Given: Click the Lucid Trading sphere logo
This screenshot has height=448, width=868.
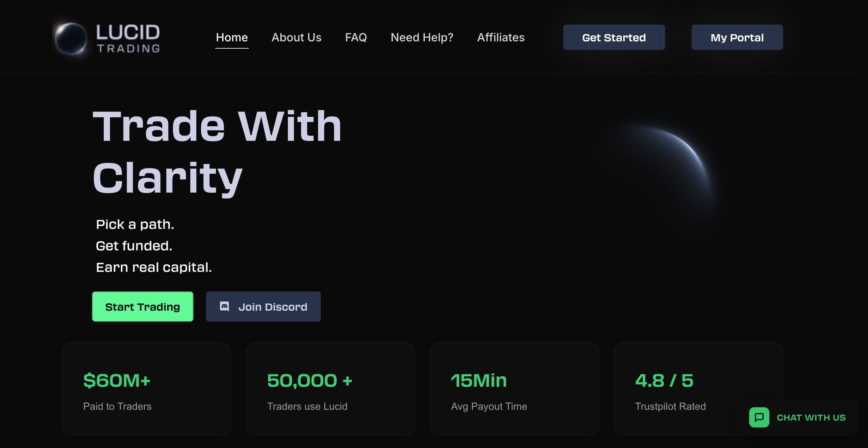Looking at the screenshot, I should click(71, 39).
